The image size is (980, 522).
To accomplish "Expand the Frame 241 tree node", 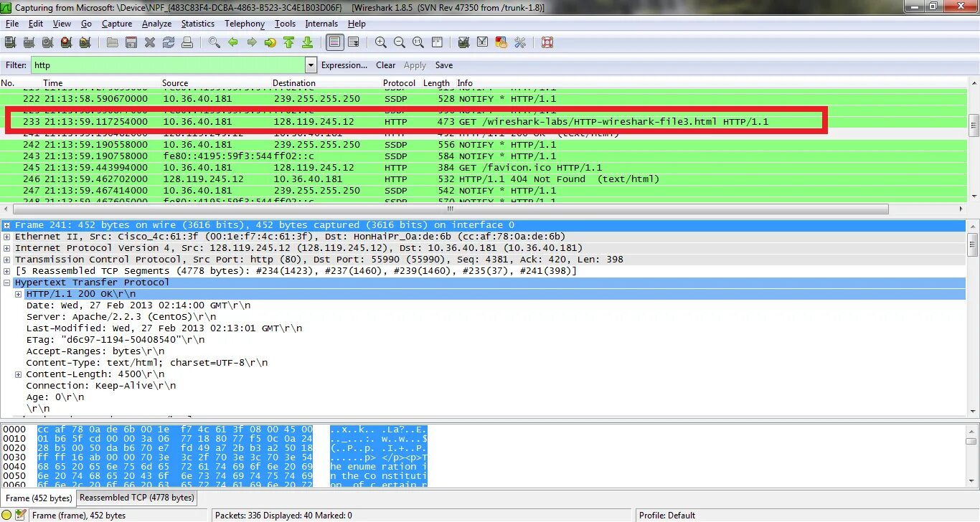I will [x=7, y=225].
